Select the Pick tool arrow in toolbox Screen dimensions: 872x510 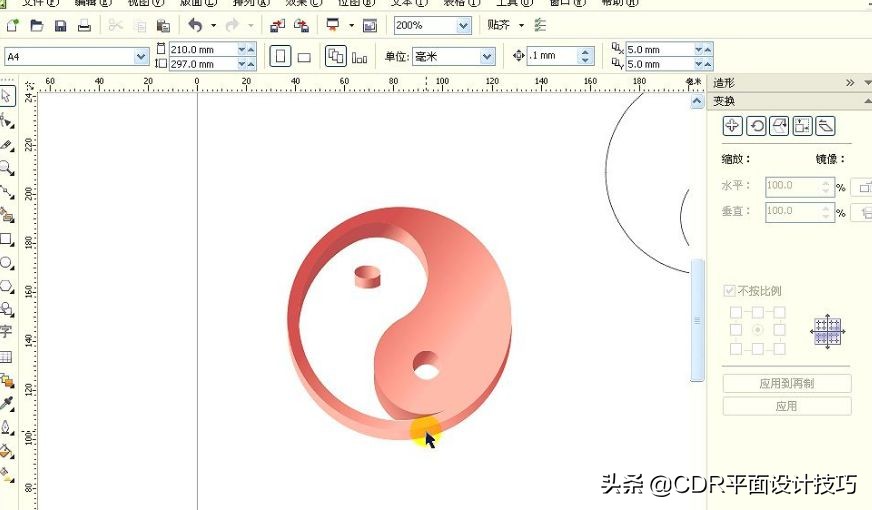(6, 96)
